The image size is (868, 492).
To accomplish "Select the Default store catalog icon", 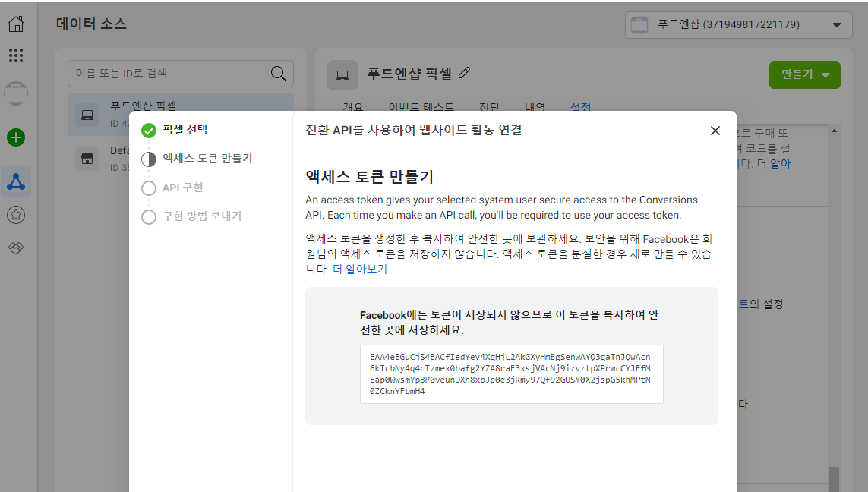I will click(87, 159).
